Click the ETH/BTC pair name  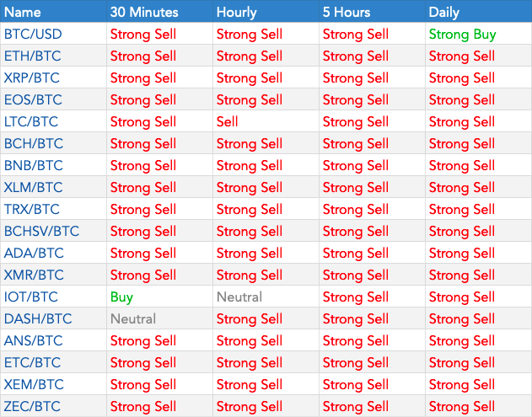click(33, 56)
